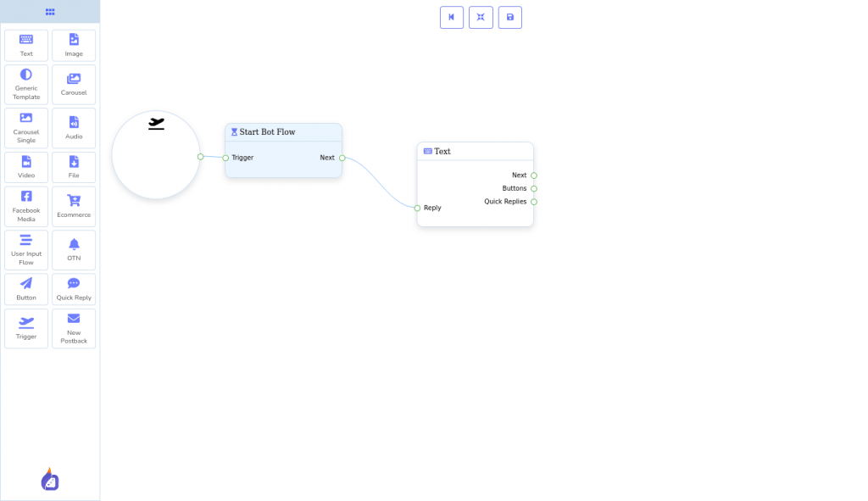868x501 pixels.
Task: Pick the Audio component
Action: click(74, 128)
